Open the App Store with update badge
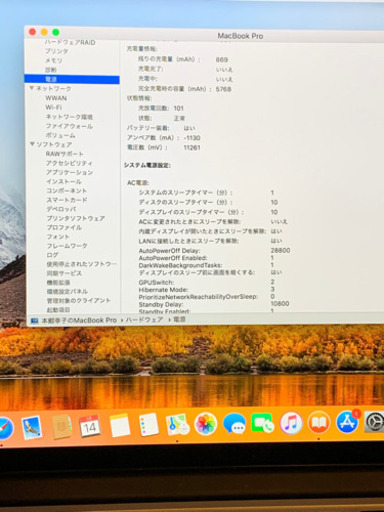 coord(348,421)
